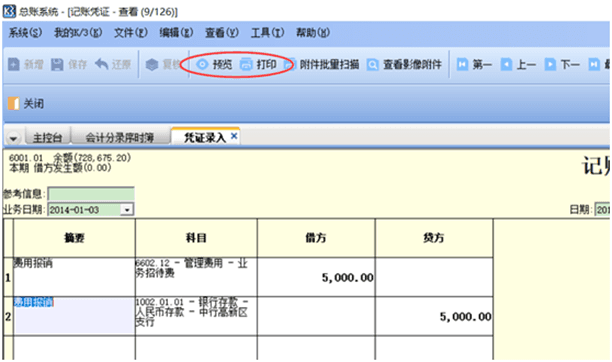Select the 凭证录入 tab
This screenshot has width=612, height=362.
[x=205, y=137]
